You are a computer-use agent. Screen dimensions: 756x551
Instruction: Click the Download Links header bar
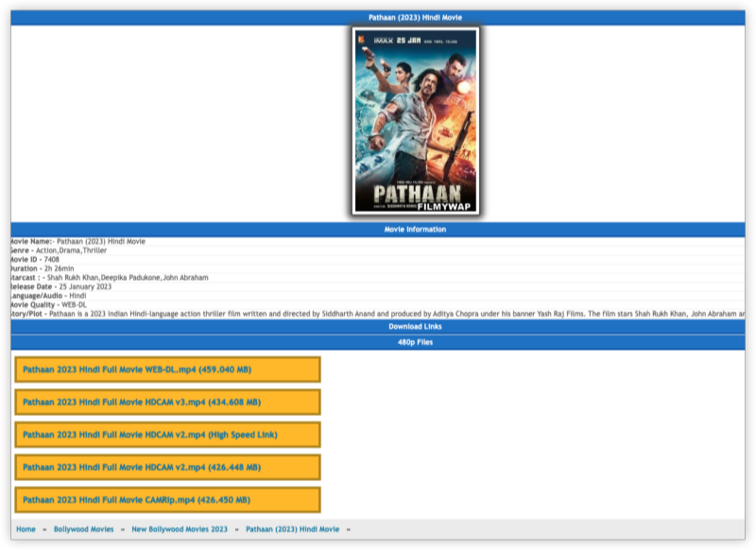coord(378,327)
